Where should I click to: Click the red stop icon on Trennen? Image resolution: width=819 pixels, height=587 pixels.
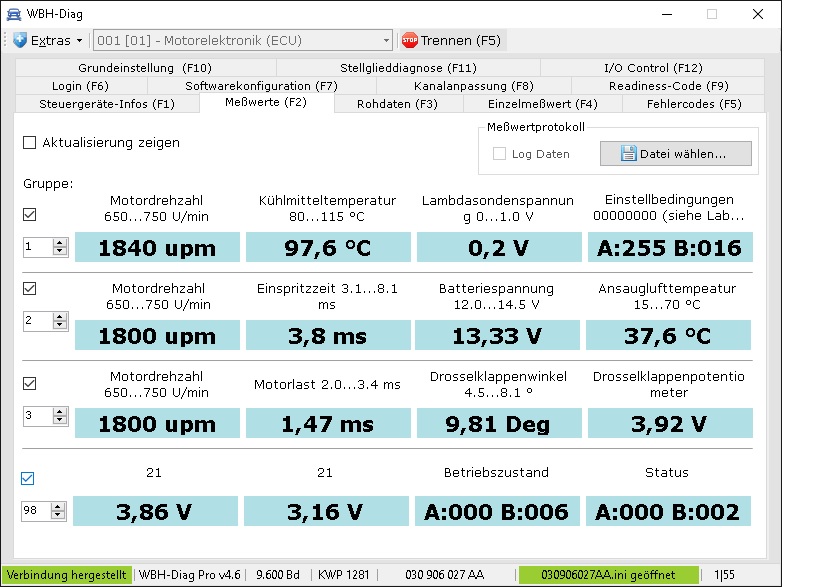(410, 41)
